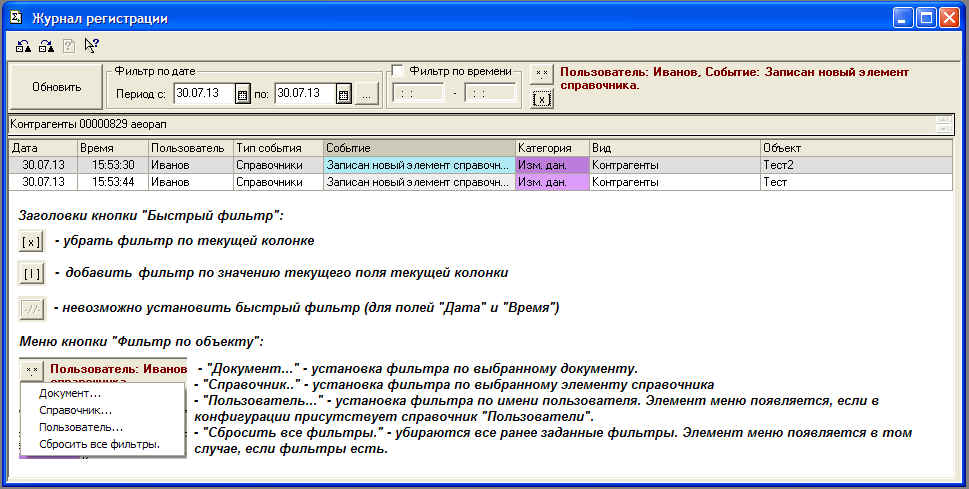This screenshot has width=969, height=489.
Task: Open the calendar picker for the period end date
Action: point(344,95)
